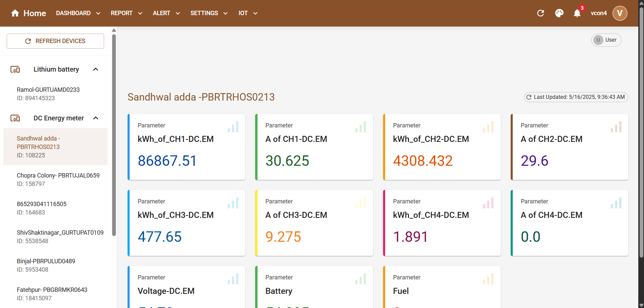Click the REFRESH DEVICES button
644x308 pixels.
pos(55,41)
